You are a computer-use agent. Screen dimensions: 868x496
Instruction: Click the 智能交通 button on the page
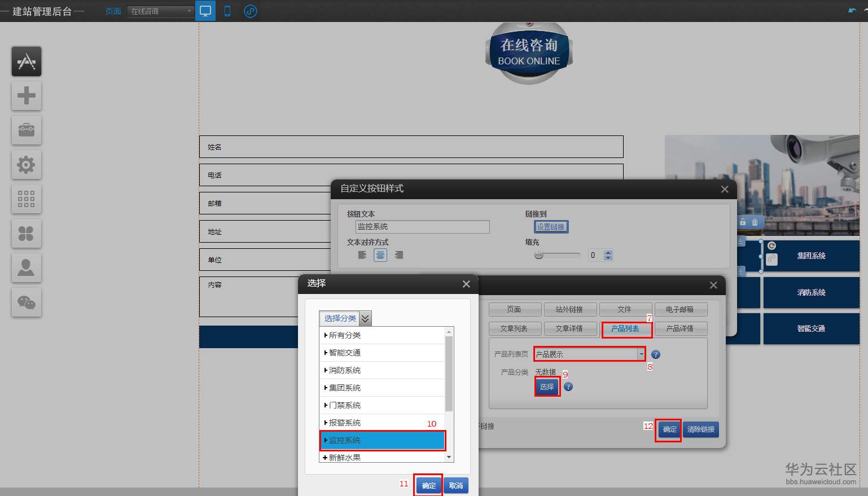[811, 328]
